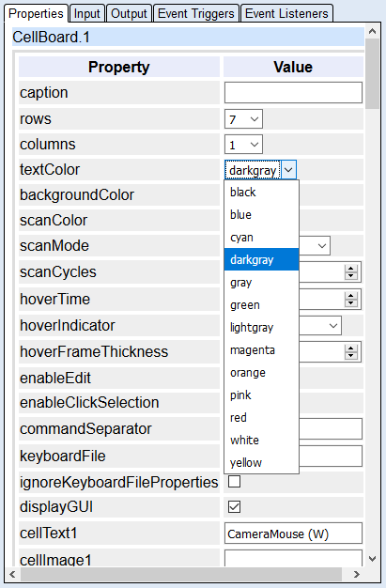Click the textColor property label

click(50, 169)
